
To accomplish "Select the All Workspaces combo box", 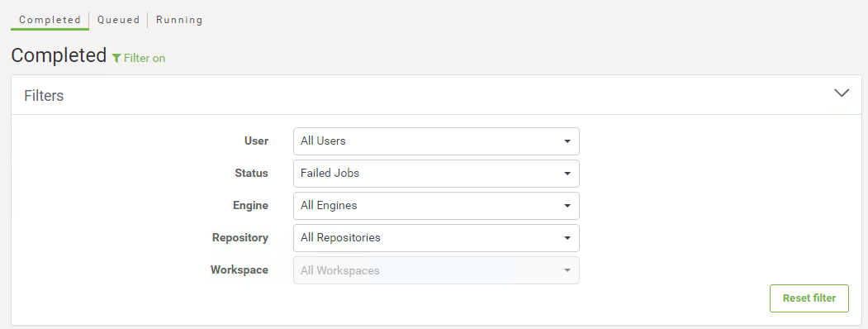I will point(436,270).
